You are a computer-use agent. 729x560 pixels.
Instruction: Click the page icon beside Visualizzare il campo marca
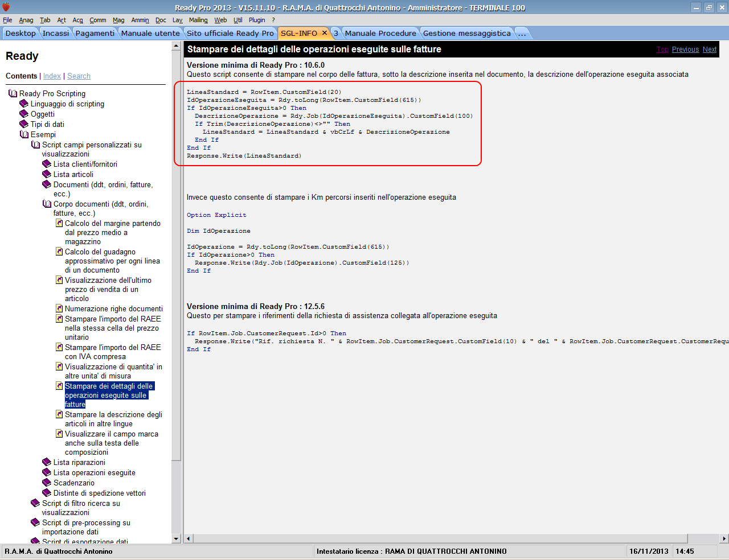(59, 434)
